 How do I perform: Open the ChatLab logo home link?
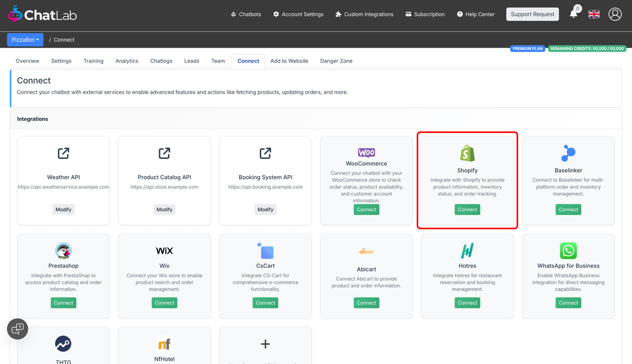click(x=42, y=14)
